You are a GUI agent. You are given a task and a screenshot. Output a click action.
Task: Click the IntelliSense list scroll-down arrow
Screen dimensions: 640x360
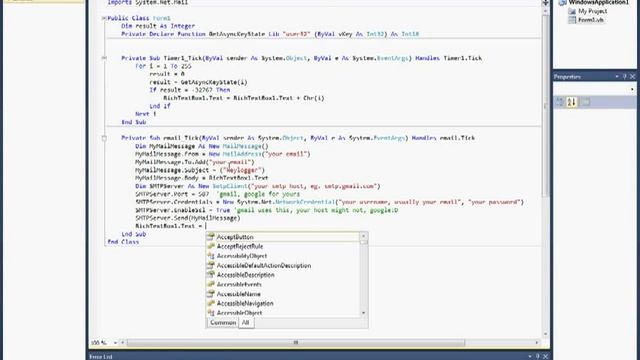[363, 313]
